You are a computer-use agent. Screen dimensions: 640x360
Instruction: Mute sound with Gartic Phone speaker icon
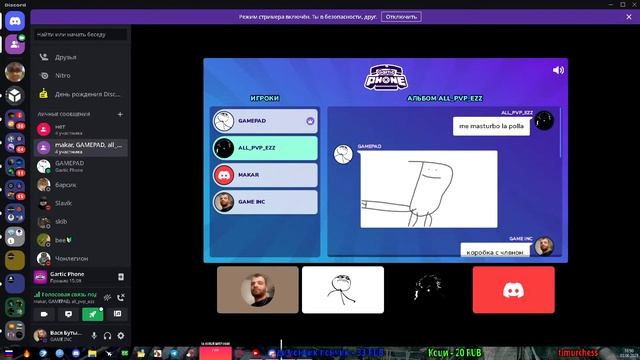558,70
